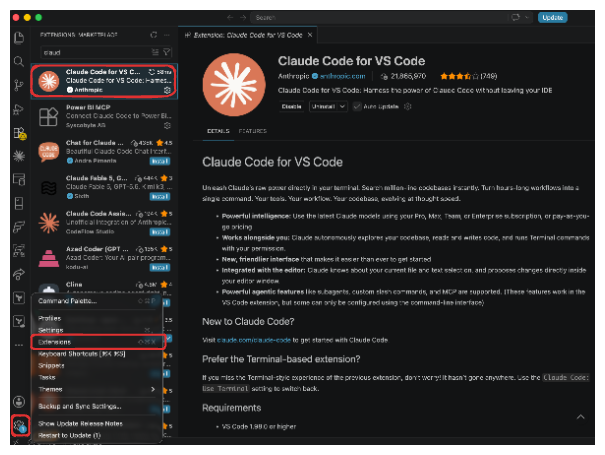Screen dimensions: 605x455
Task: Choose Tasks in the manage menu
Action: [97, 377]
